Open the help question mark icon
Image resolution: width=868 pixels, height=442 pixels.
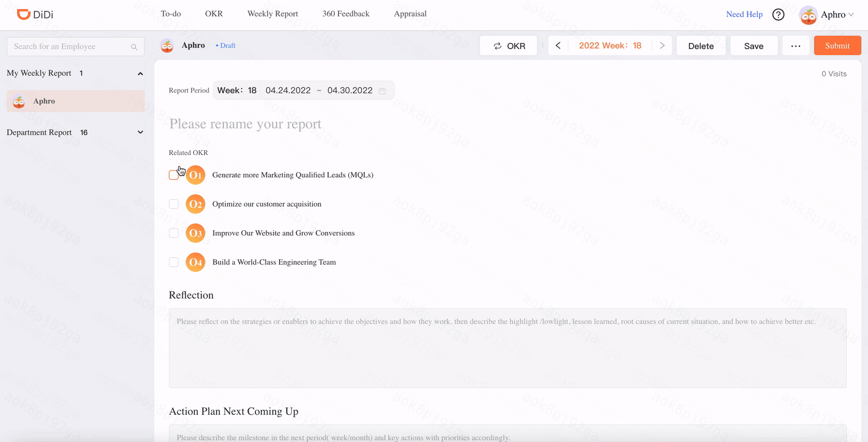(x=778, y=15)
